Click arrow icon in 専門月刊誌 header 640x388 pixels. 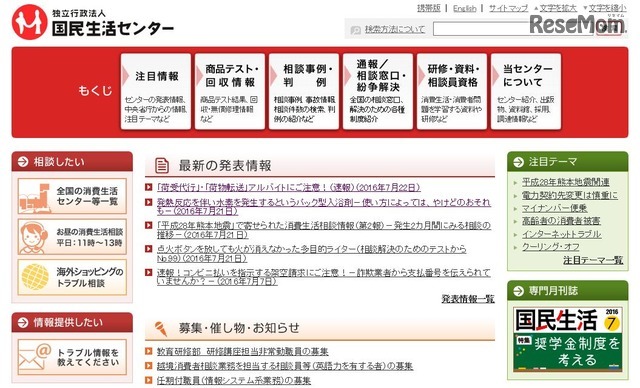[x=518, y=291]
